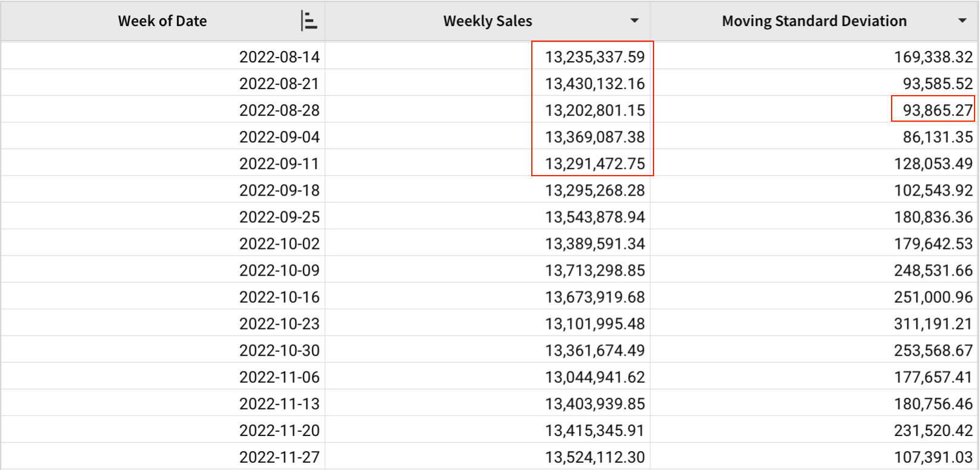Screen dimensions: 980x470
Task: Select the date cell 2022-09-11
Action: 279,164
